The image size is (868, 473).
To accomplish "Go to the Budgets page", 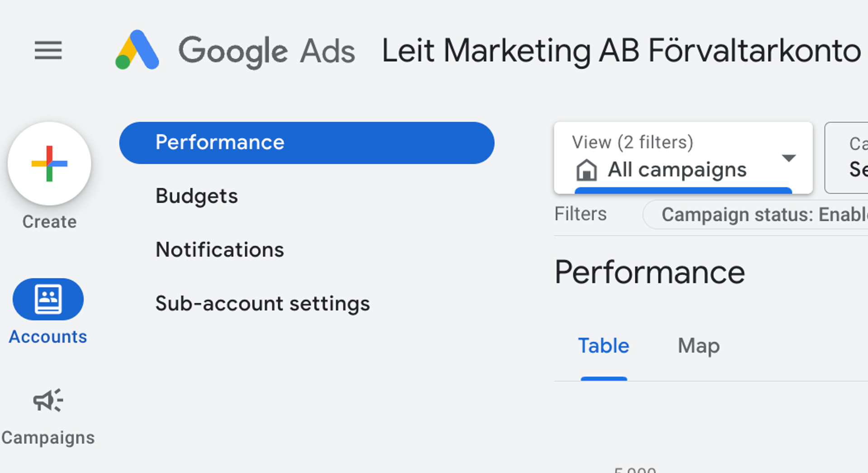I will pyautogui.click(x=196, y=196).
